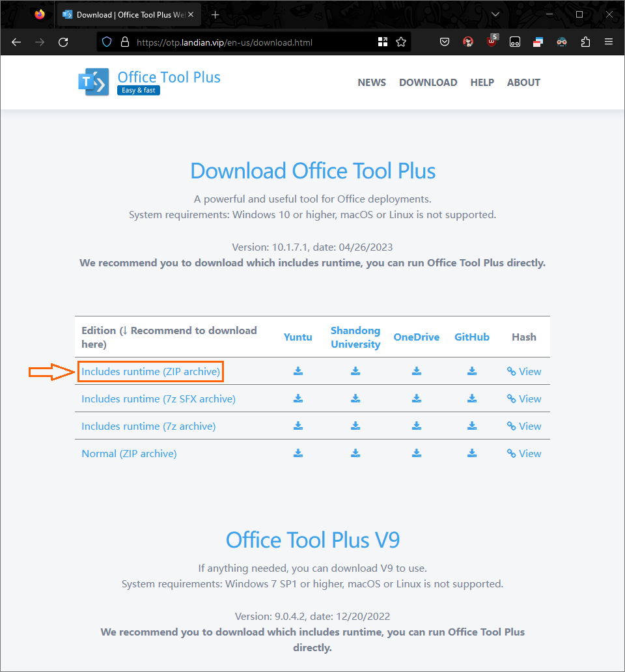Open the tab list dropdown chevron
Image resolution: width=625 pixels, height=672 pixels.
point(495,14)
